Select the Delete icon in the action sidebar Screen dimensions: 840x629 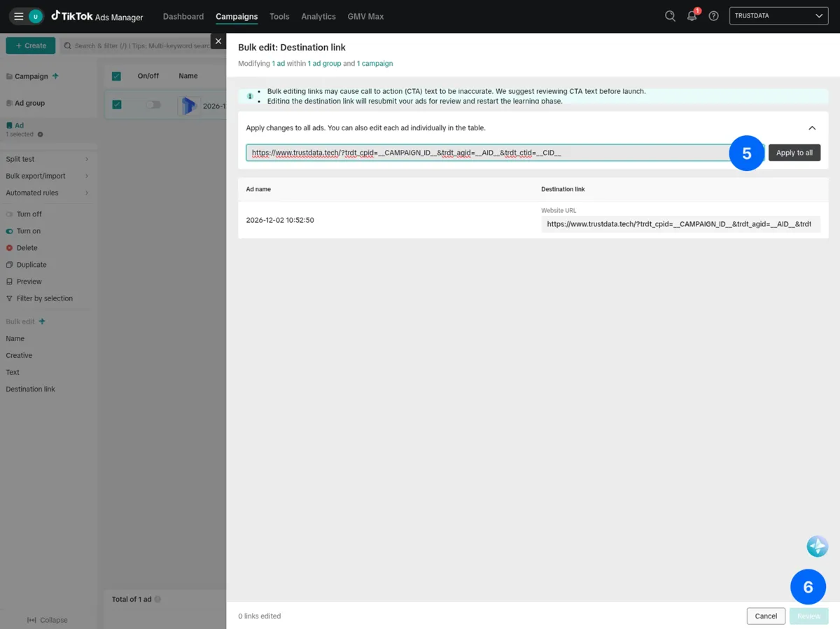(x=11, y=247)
